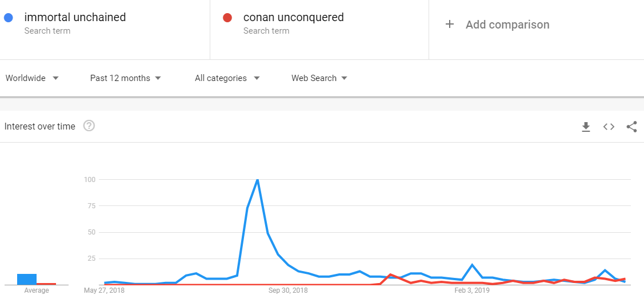Screen dimensions: 644x307
Task: Share the Interest over time chart
Action: (631, 127)
